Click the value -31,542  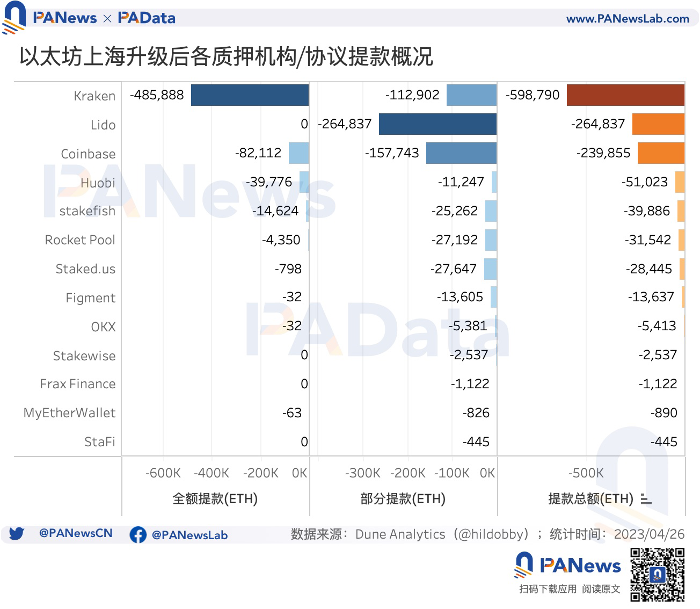[648, 240]
